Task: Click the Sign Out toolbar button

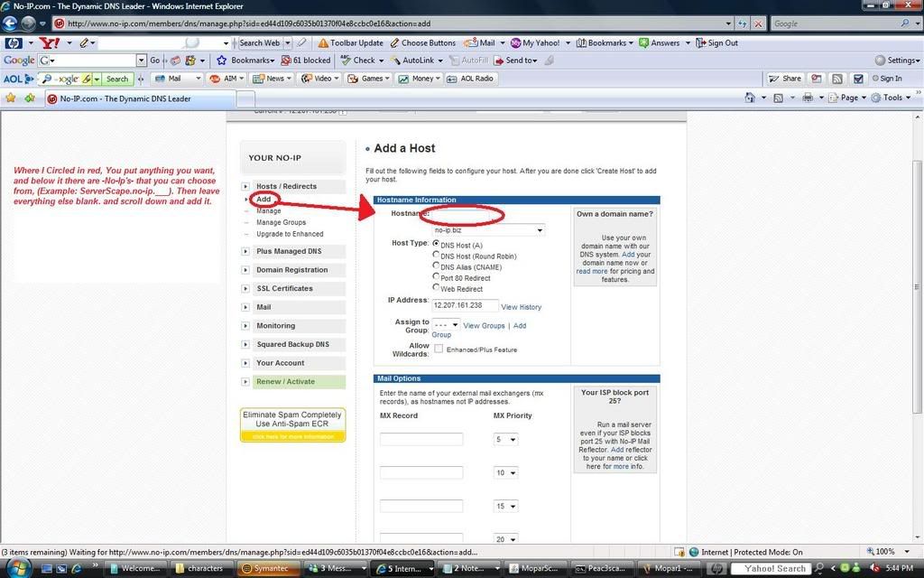Action: tap(716, 43)
